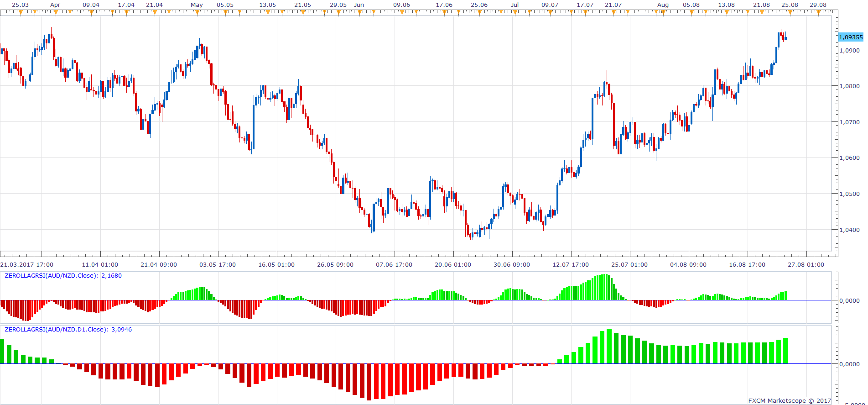Click the 05.05 date on top axis
This screenshot has height=405, width=868.
tap(225, 5)
